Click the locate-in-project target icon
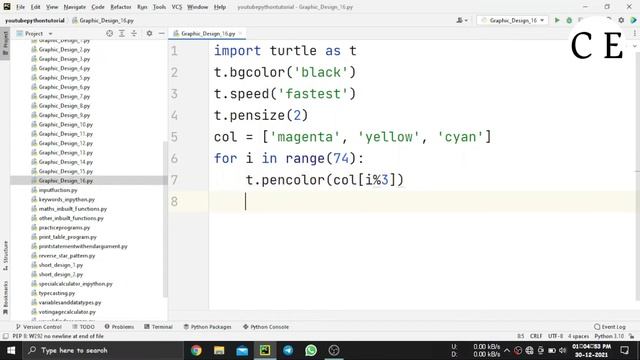Screen dimensions: 640x360 pyautogui.click(x=109, y=33)
